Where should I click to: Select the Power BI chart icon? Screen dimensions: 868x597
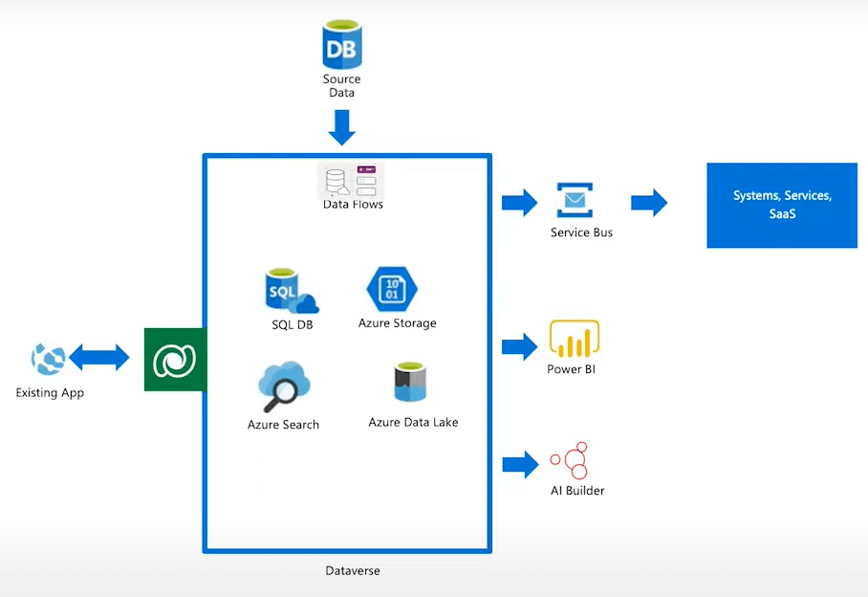(x=575, y=339)
